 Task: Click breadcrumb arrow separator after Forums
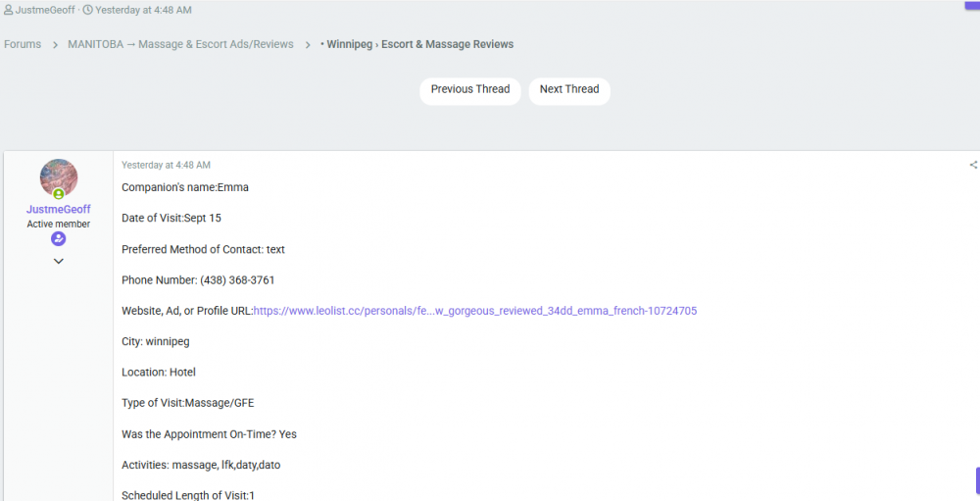pyautogui.click(x=55, y=45)
